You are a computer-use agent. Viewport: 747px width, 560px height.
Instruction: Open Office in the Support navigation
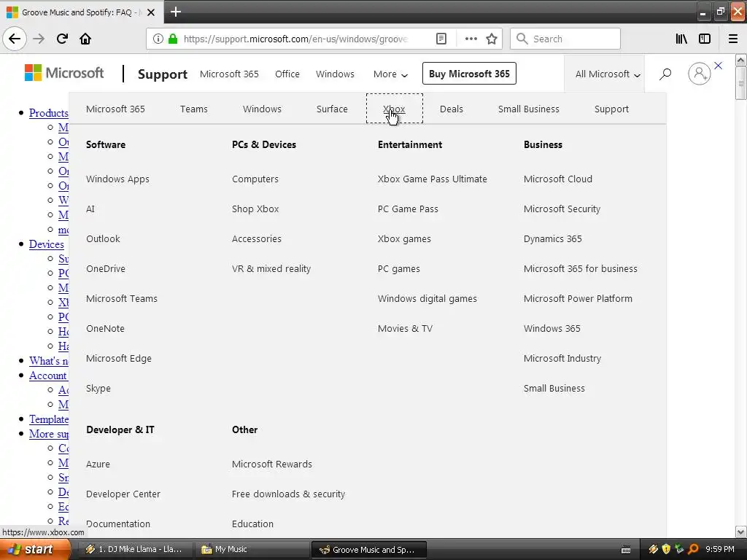tap(287, 74)
